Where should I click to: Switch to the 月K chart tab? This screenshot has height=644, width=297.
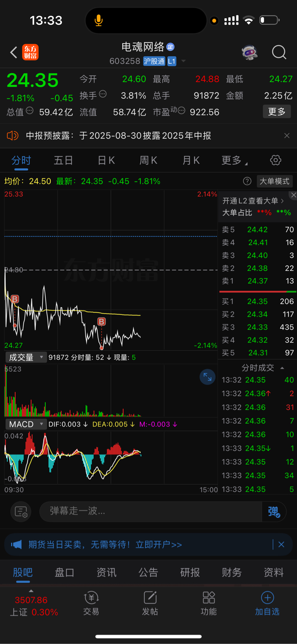coord(191,160)
